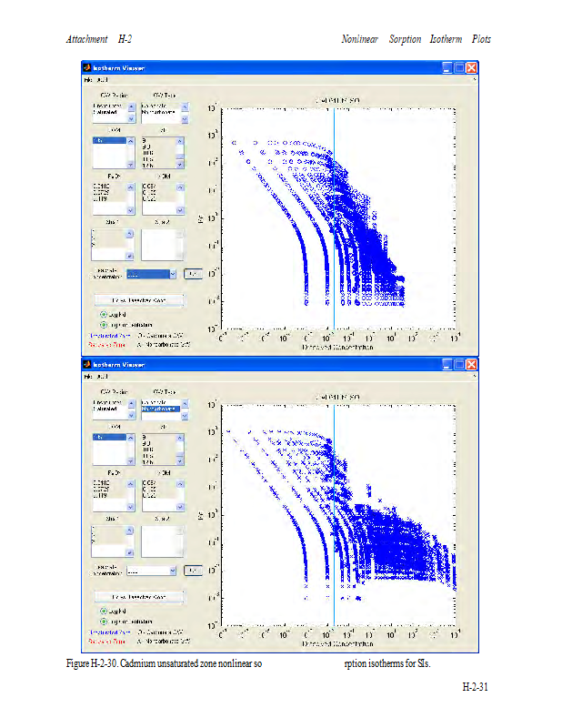Open the concentration dropdown in top window
This screenshot has width=562, height=728.
[x=171, y=273]
